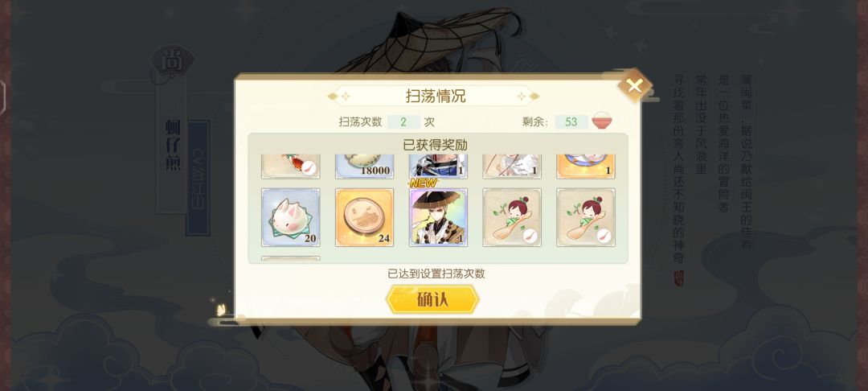This screenshot has height=391, width=868.
Task: Select the last spoon girl reward in the second row
Action: pos(586,217)
